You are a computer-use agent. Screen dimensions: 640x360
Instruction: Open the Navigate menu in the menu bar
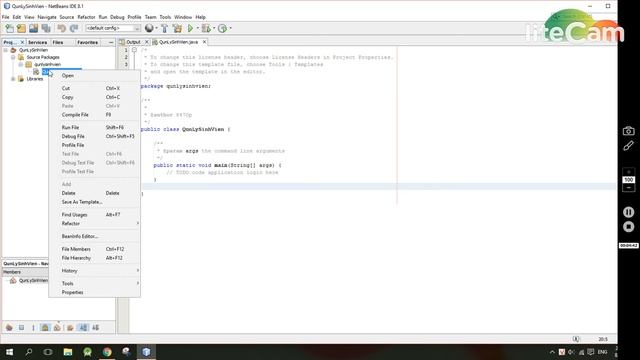click(47, 17)
